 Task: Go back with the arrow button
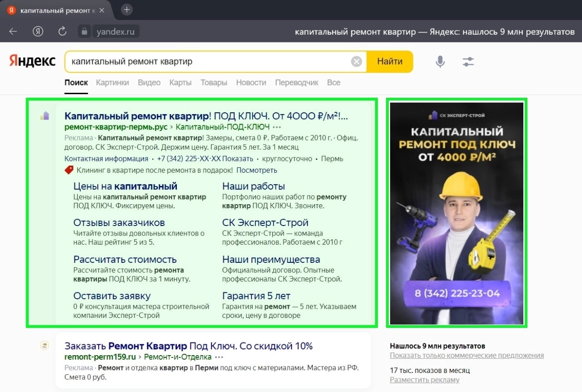(x=13, y=31)
